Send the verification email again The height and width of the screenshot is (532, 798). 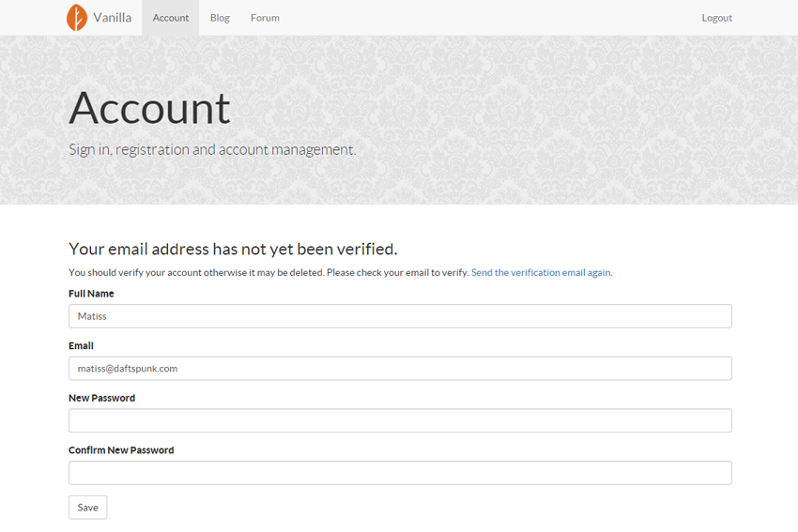[541, 273]
